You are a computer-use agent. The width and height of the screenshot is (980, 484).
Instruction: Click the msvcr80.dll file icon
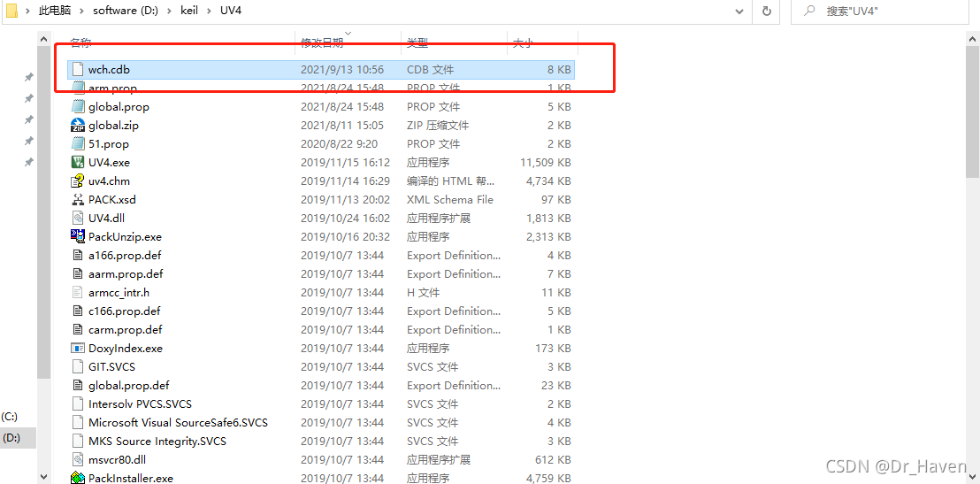(78, 459)
